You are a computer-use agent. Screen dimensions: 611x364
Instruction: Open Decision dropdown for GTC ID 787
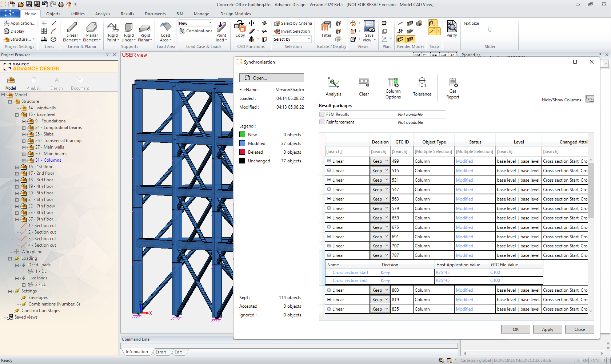(380, 255)
